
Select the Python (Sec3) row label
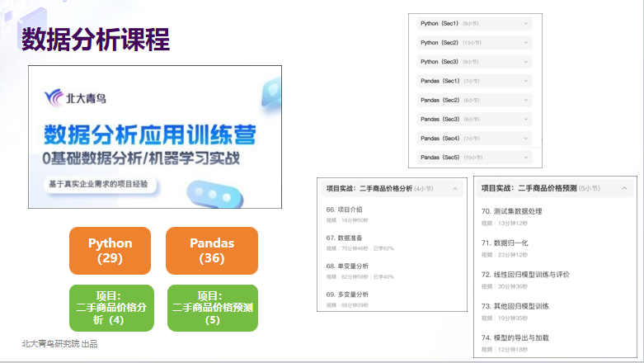pos(440,62)
